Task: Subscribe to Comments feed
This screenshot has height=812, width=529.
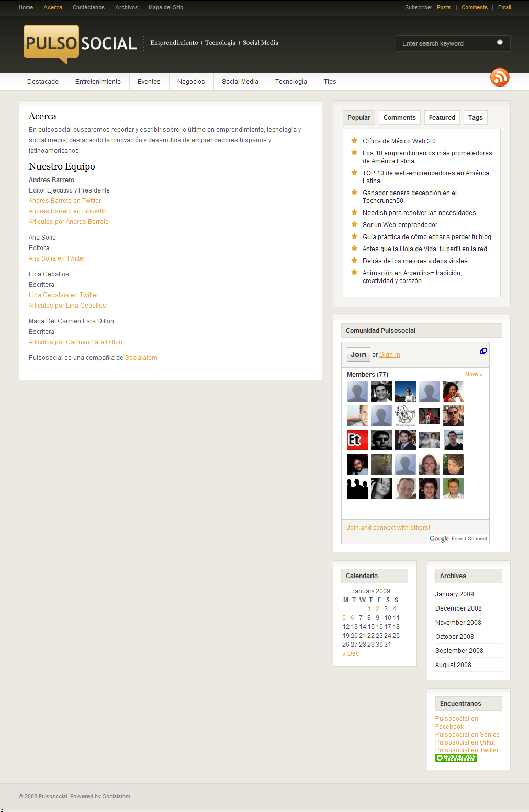Action: click(475, 7)
